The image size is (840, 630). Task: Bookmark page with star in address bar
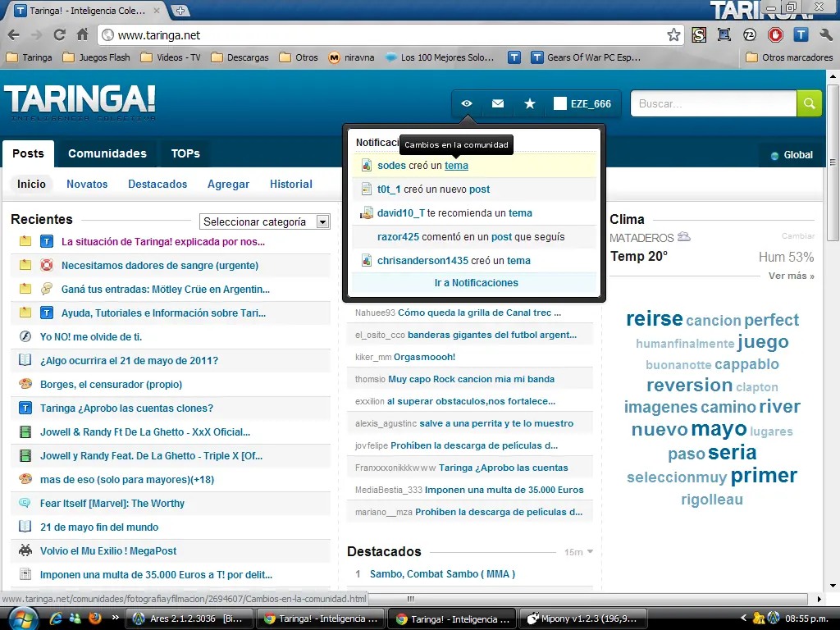point(673,35)
